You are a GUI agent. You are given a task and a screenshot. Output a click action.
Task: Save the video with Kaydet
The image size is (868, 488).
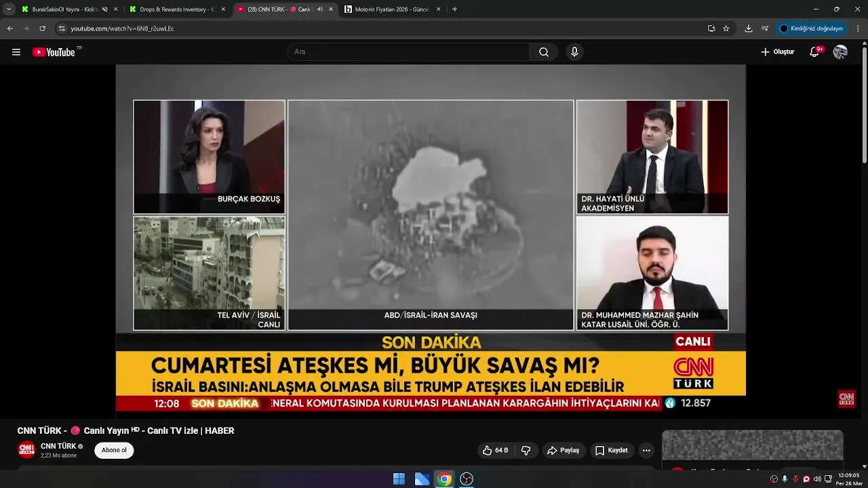click(612, 451)
